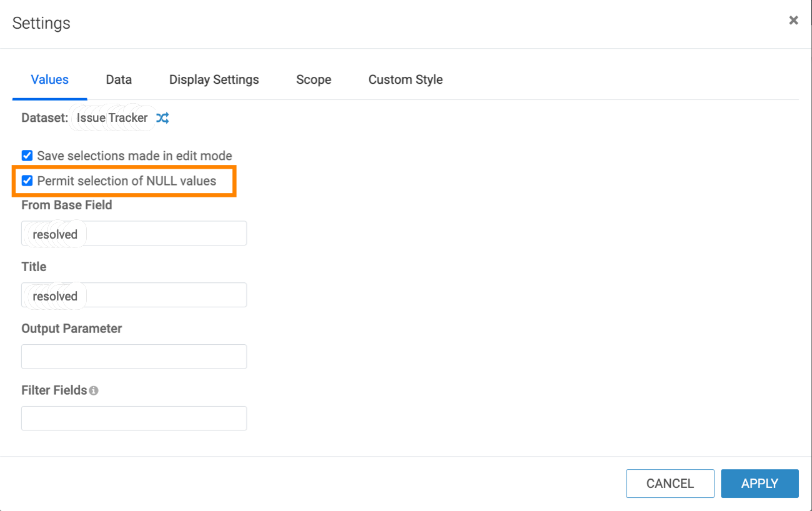812x511 pixels.
Task: Click the empty Output Parameter field
Action: pyautogui.click(x=134, y=357)
